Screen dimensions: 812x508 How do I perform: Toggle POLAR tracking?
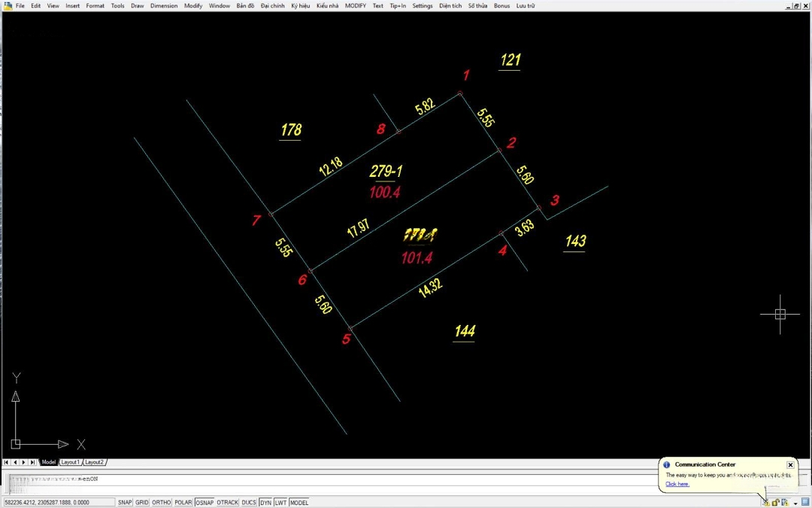point(183,502)
